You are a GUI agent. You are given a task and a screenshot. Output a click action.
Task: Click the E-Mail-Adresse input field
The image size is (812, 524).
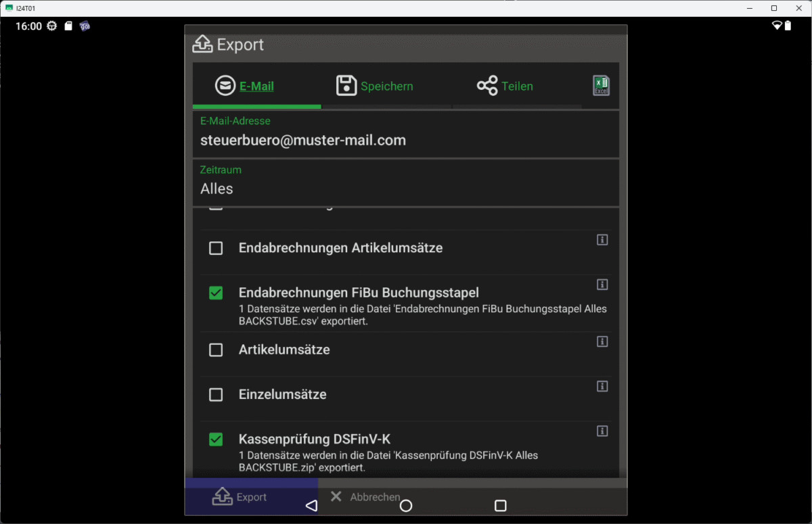[x=406, y=141]
